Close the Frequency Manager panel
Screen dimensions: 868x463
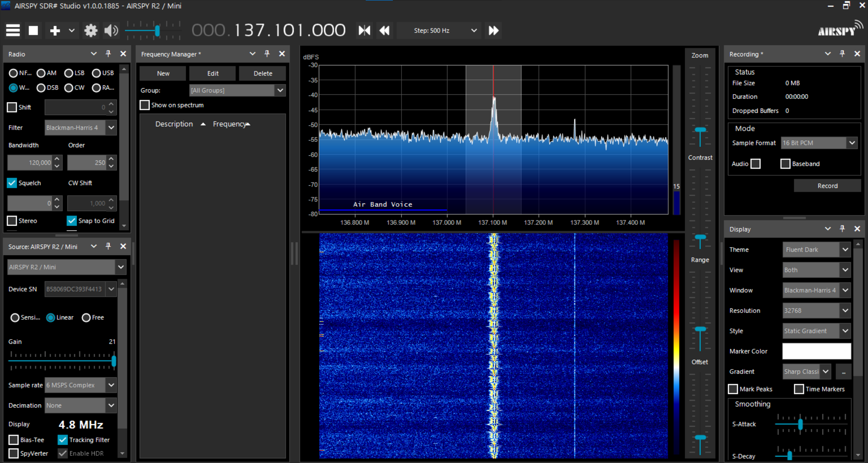(x=282, y=54)
